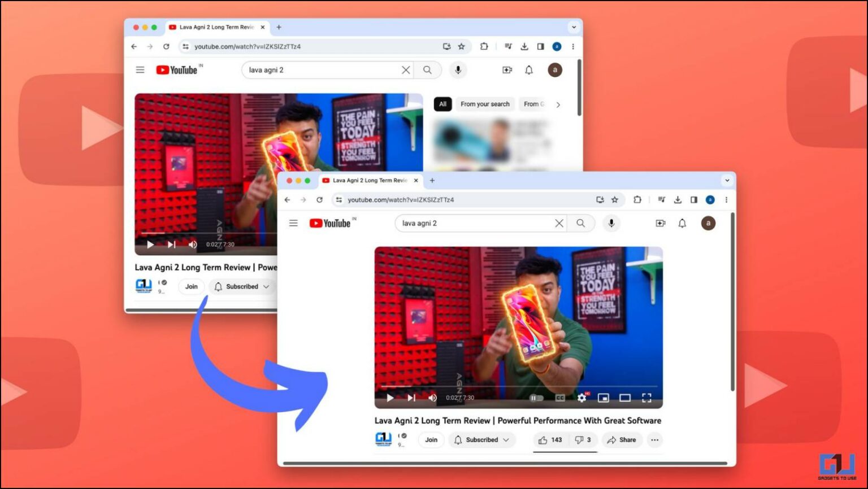The width and height of the screenshot is (868, 489).
Task: Bookmark the page with the star icon
Action: (x=615, y=199)
